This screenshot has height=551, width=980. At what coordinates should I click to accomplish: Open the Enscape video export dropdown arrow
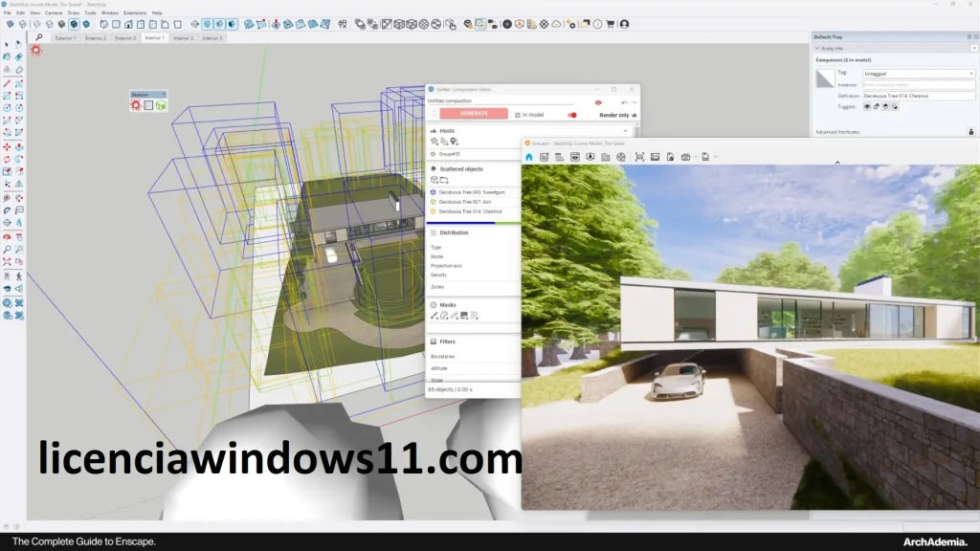pyautogui.click(x=695, y=157)
